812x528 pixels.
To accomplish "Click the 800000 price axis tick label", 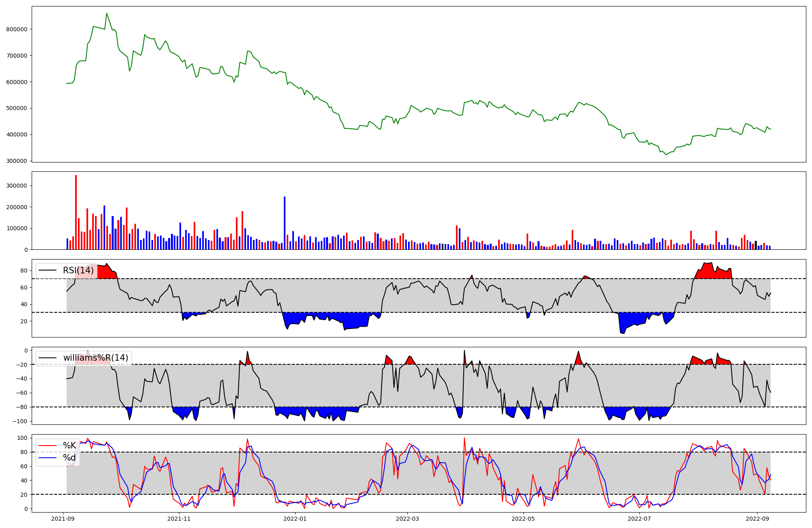I will point(17,29).
